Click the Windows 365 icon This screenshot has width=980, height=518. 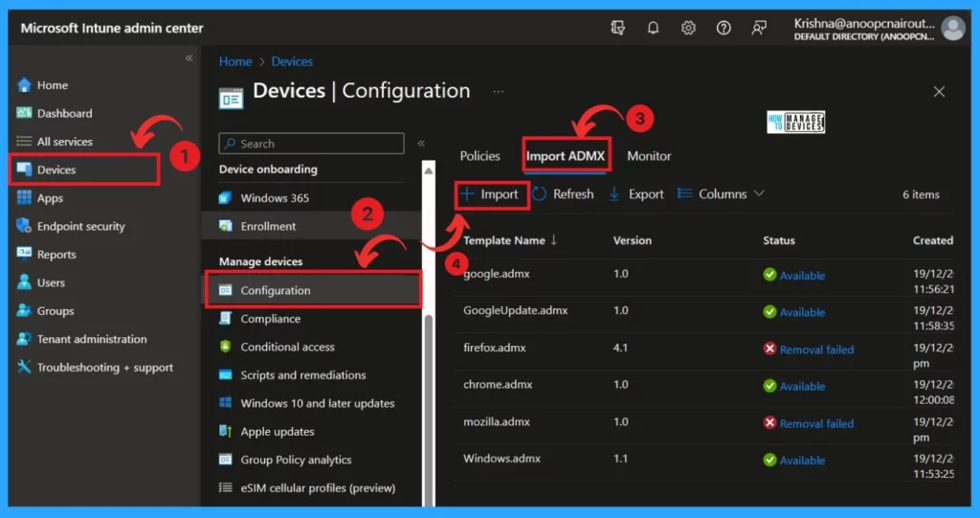[x=226, y=197]
